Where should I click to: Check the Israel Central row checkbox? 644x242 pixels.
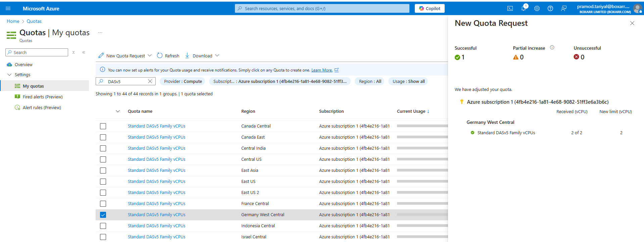(x=103, y=237)
